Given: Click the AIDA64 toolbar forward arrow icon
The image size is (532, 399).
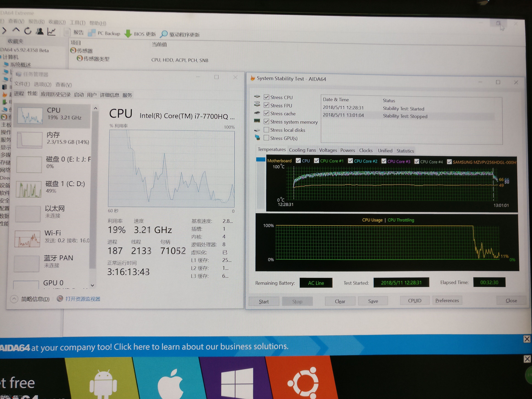Looking at the screenshot, I should pos(4,30).
